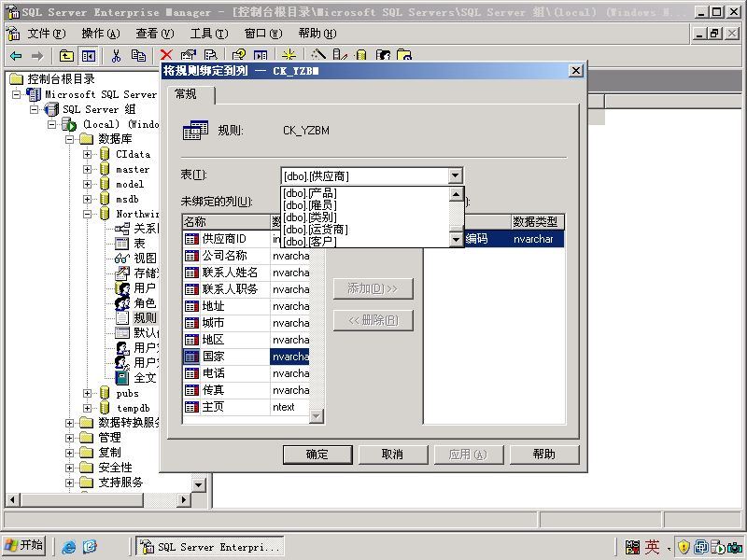This screenshot has width=747, height=560.
Task: Select the 主页 column row
Action: [247, 407]
